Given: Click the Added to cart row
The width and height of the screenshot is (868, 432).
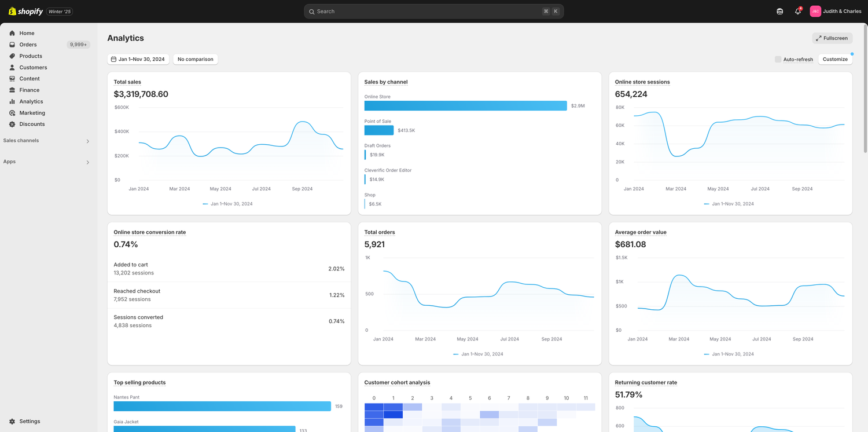Looking at the screenshot, I should coord(229,269).
